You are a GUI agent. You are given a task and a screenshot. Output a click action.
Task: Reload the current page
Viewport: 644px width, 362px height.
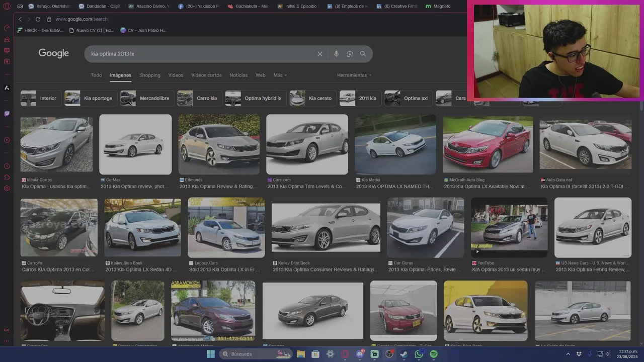[x=38, y=19]
